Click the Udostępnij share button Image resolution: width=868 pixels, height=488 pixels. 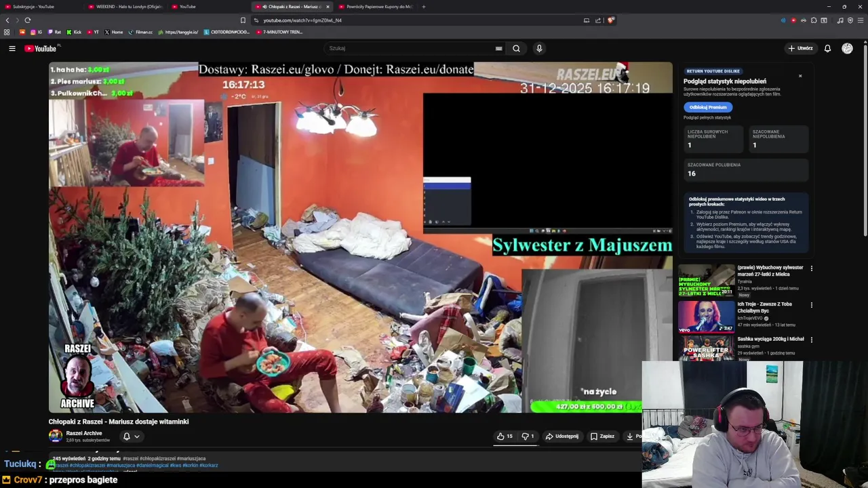[x=562, y=436]
